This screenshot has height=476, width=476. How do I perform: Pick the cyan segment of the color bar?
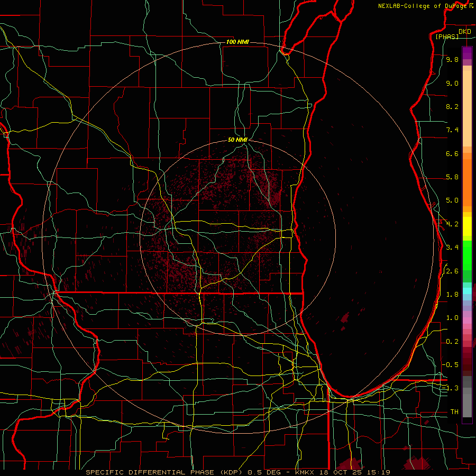pos(467,291)
